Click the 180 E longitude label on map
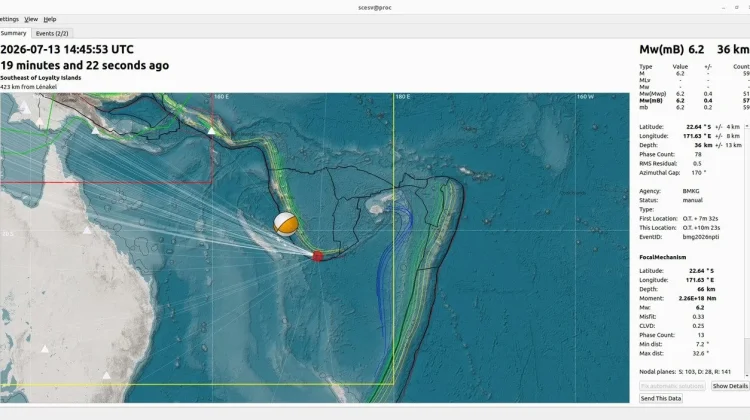This screenshot has width=750, height=420. (x=403, y=97)
